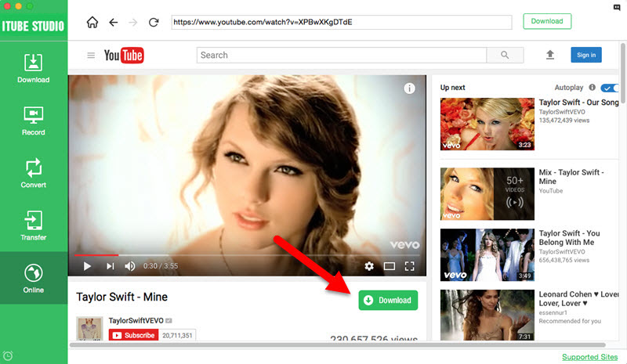The image size is (627, 364).
Task: Open the Record section in the sidebar
Action: pos(33,121)
